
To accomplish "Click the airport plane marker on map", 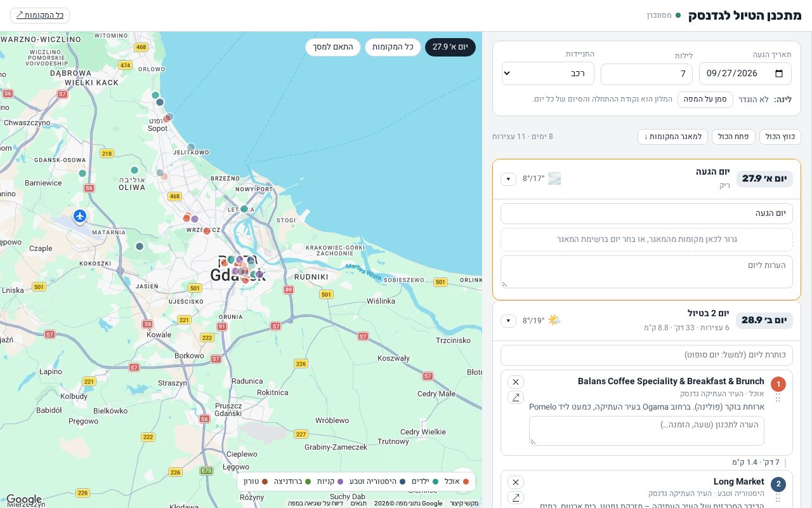I will pos(79,217).
